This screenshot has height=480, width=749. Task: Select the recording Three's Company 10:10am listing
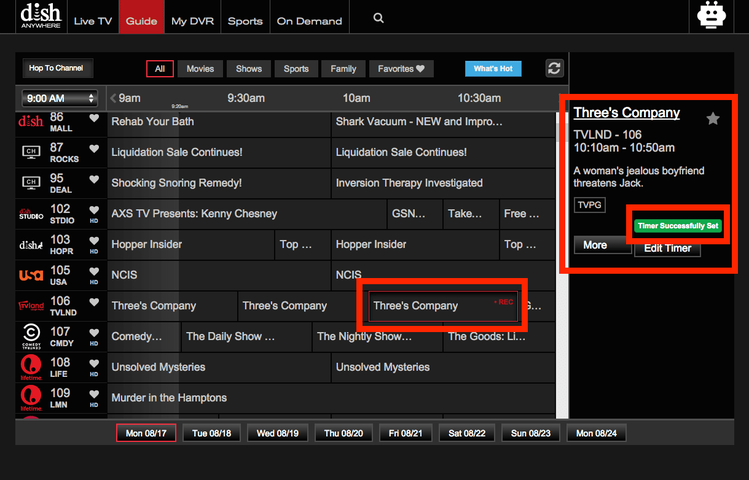(x=443, y=306)
